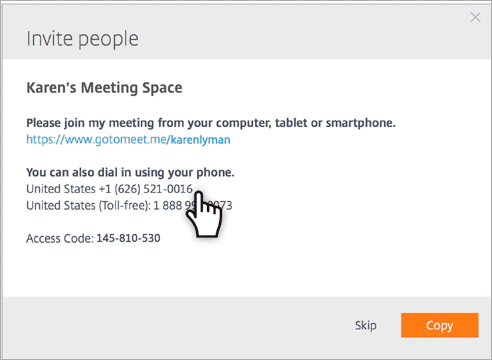Click "United States" before the +1 number
This screenshot has width=492, height=360.
[61, 189]
